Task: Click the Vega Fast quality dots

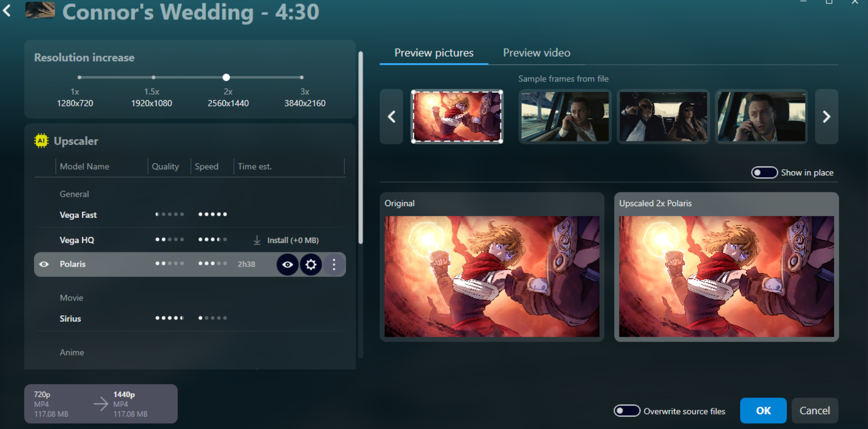Action: coord(169,214)
